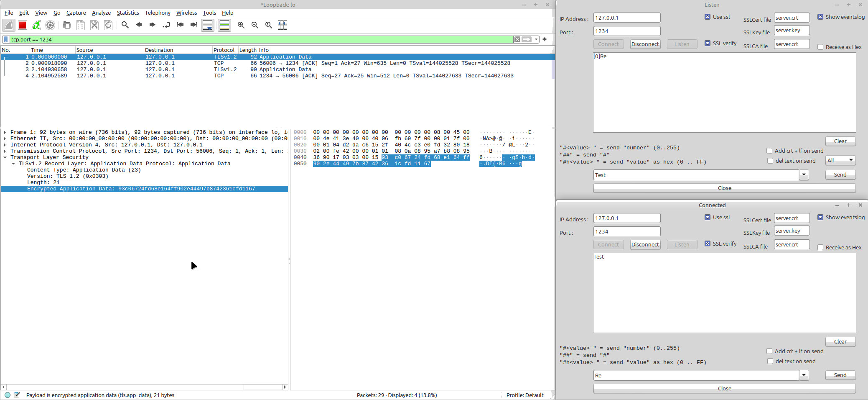Expand Transmission Control Protocol tree item
This screenshot has height=400, width=868.
[5, 151]
